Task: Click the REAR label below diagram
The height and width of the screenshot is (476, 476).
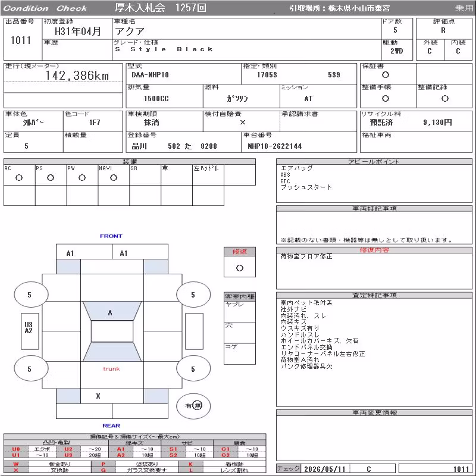Action: coord(111,426)
